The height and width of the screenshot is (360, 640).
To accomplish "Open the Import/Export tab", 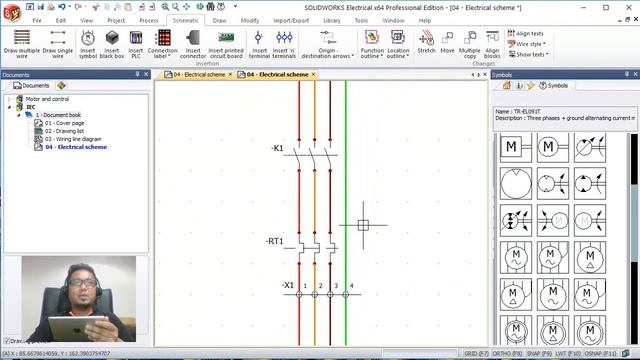I will coord(291,20).
